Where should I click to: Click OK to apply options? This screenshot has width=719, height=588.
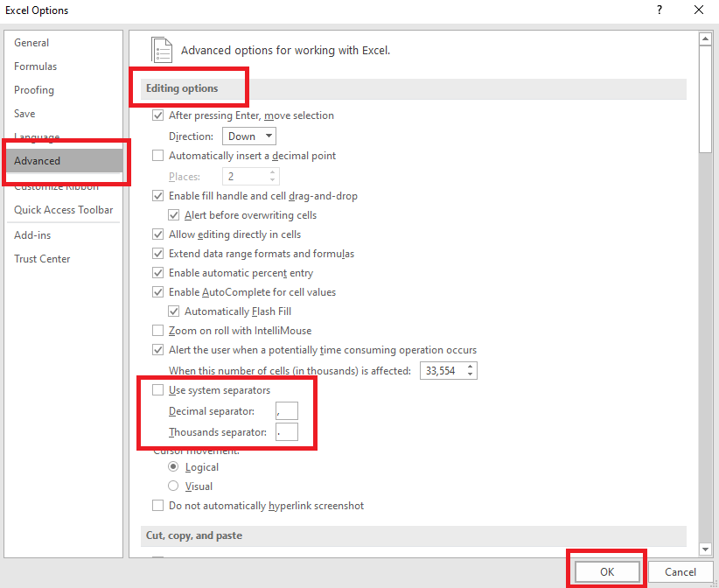[607, 572]
